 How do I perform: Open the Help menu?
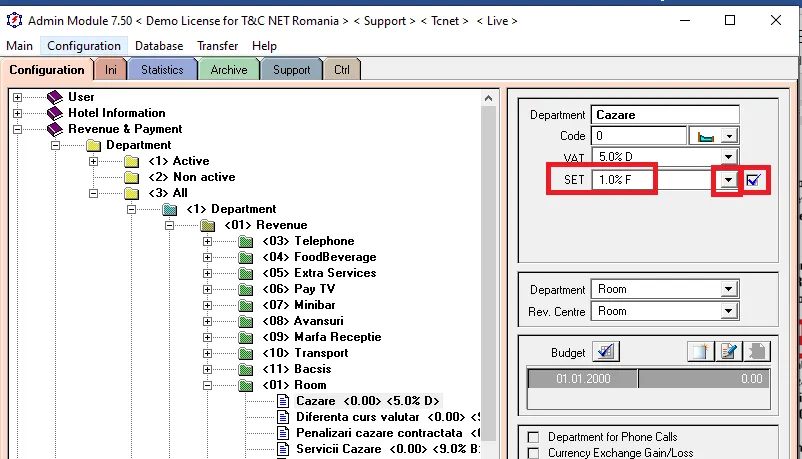pos(264,46)
